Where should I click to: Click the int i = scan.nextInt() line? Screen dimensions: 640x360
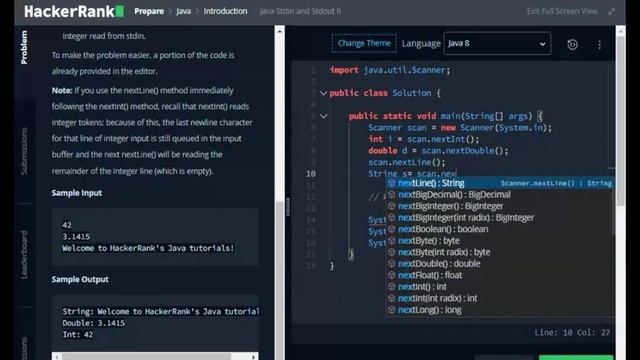[x=424, y=140]
